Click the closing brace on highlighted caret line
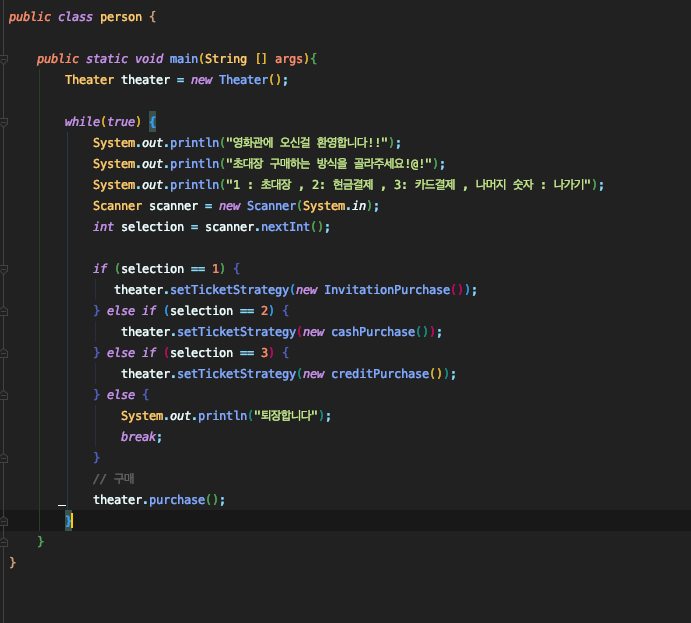 (x=68, y=521)
